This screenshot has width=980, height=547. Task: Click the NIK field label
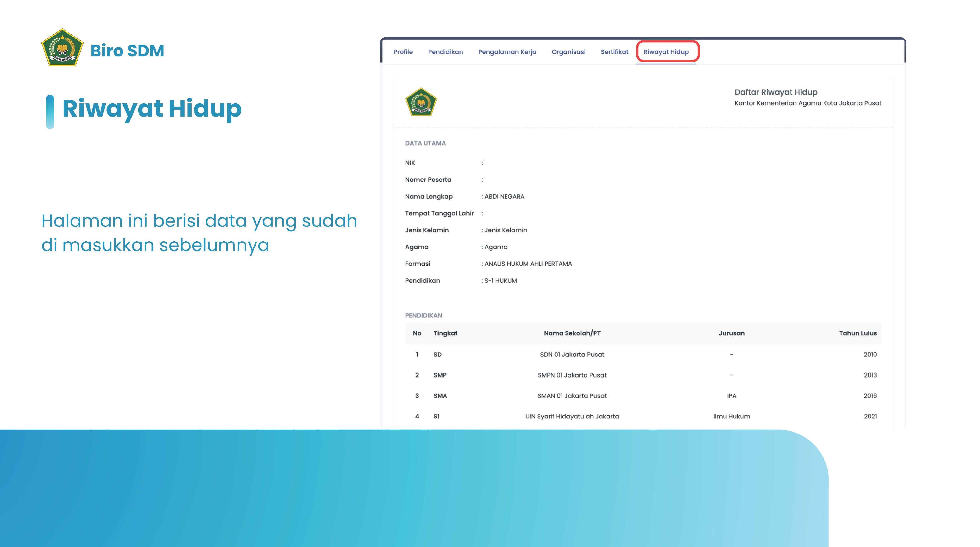coord(410,163)
